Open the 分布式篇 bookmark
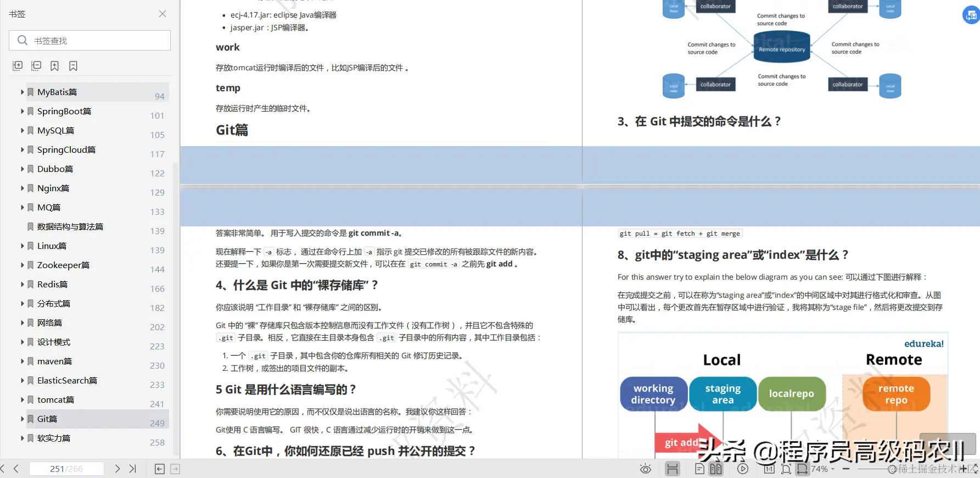The height and width of the screenshot is (478, 980). click(54, 303)
